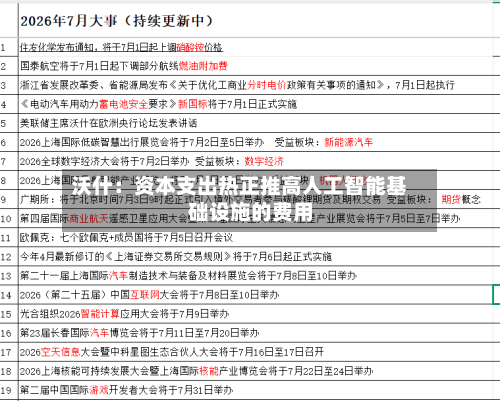This screenshot has height=401, width=500.
Task: Select the 电动汽车用动力蓄电池安全要求 新国标 cell
Action: [256, 104]
